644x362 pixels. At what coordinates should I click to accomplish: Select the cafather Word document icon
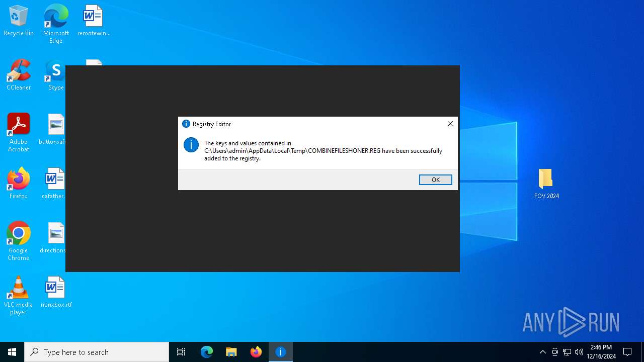click(x=54, y=184)
